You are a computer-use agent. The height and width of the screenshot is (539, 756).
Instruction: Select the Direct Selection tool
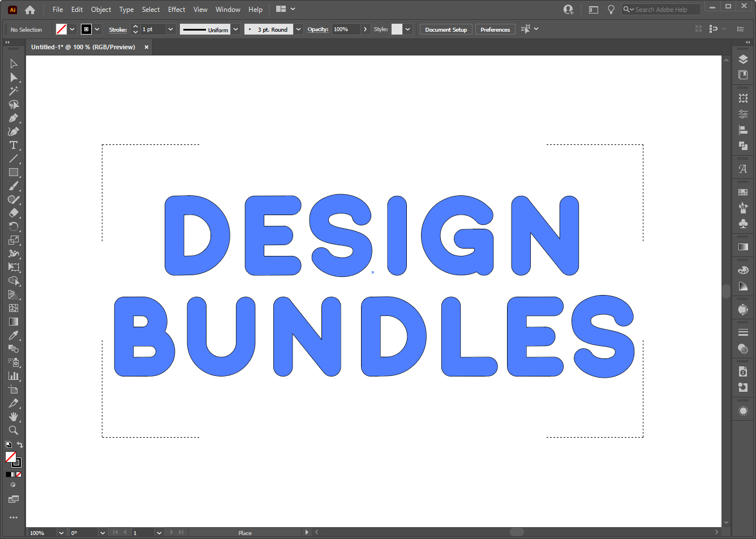click(x=14, y=78)
